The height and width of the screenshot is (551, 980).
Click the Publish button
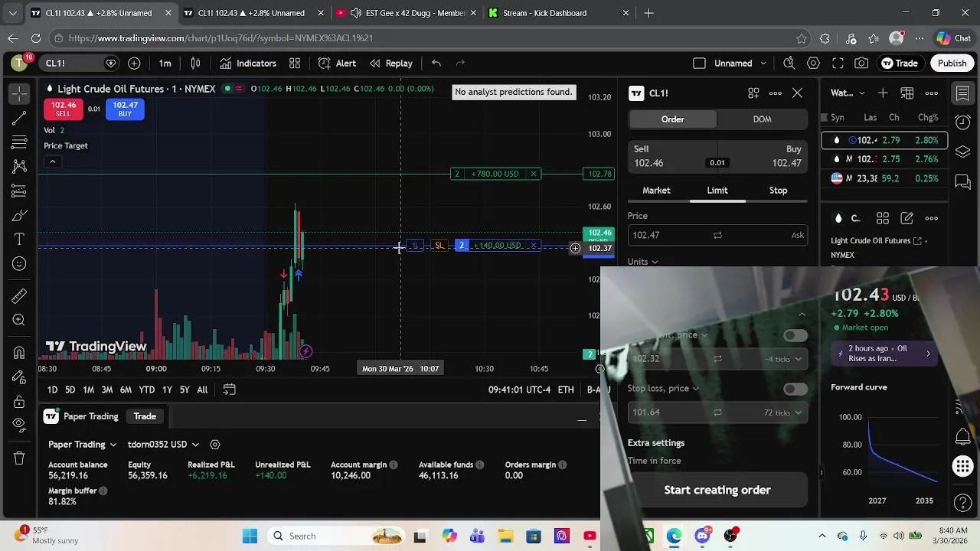952,64
